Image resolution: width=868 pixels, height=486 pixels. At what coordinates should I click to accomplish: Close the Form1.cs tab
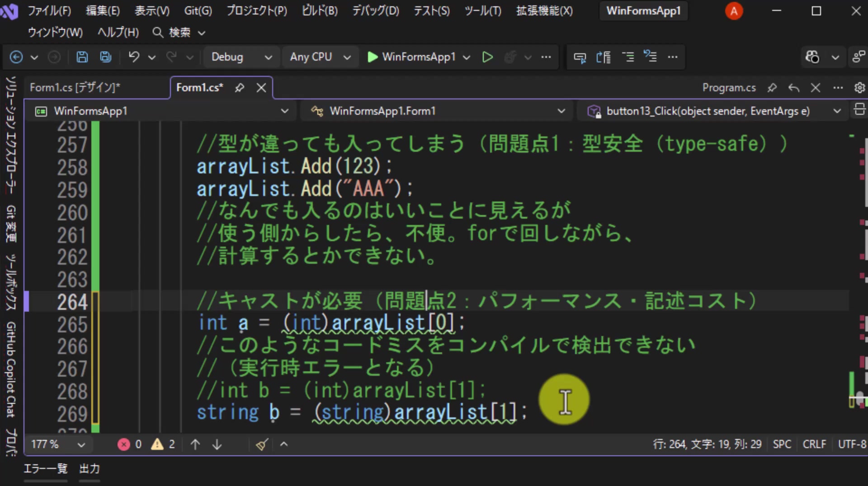(x=261, y=88)
